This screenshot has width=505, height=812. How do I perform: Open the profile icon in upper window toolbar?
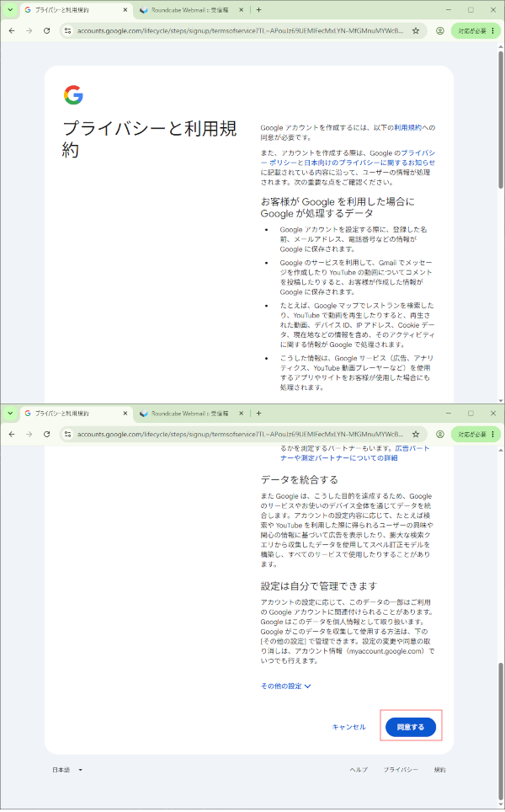[x=440, y=31]
